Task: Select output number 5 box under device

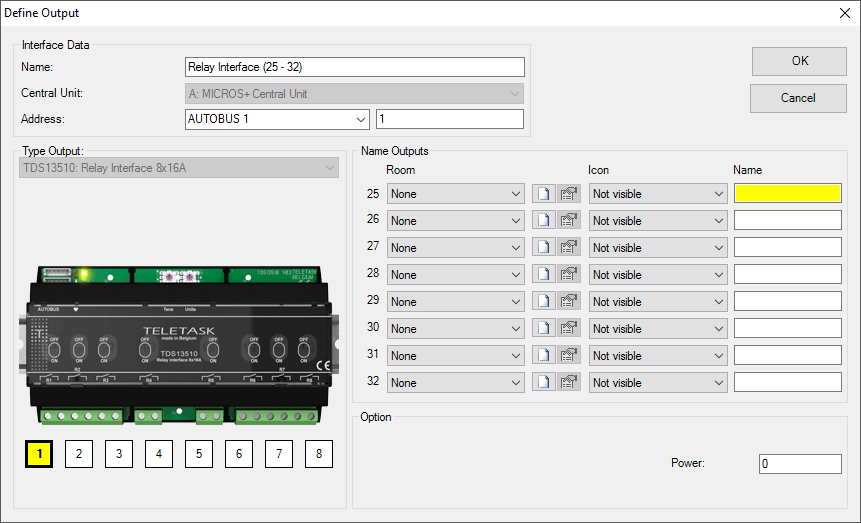Action: tap(199, 455)
